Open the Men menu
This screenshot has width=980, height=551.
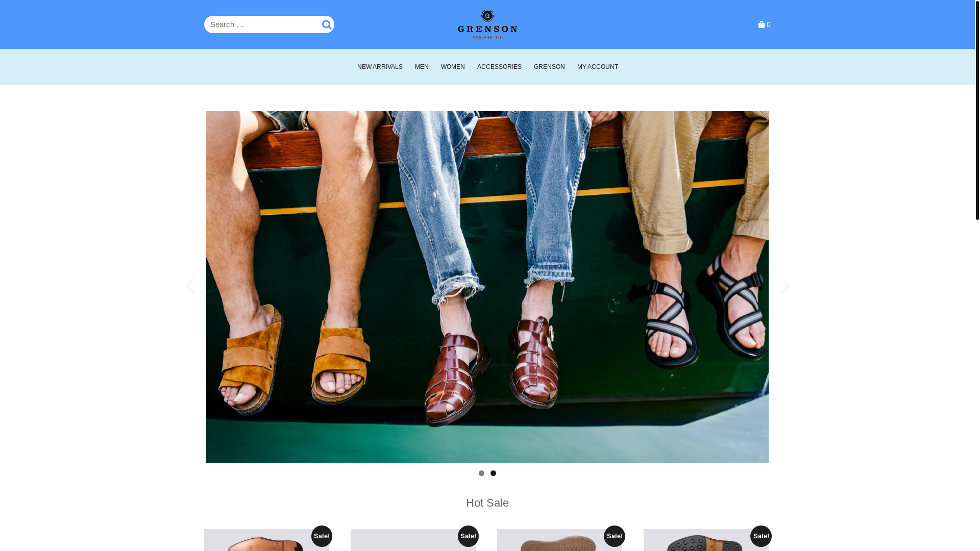coord(422,67)
